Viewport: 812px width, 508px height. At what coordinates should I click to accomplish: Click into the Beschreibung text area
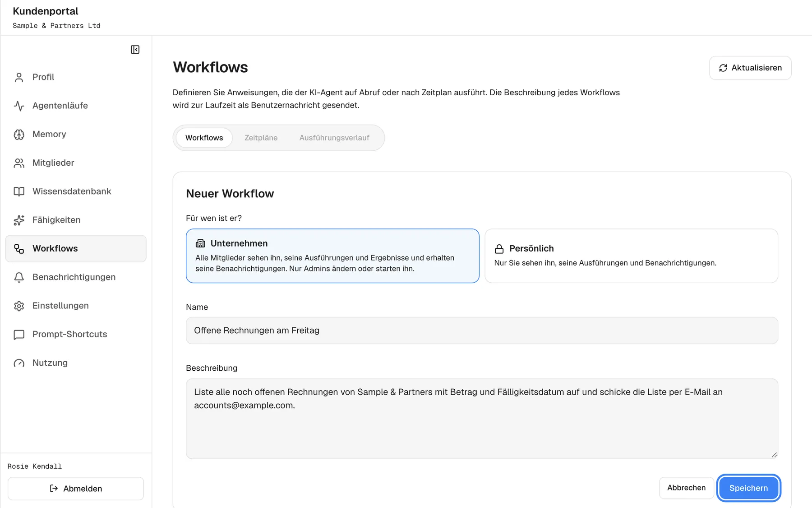tap(482, 419)
